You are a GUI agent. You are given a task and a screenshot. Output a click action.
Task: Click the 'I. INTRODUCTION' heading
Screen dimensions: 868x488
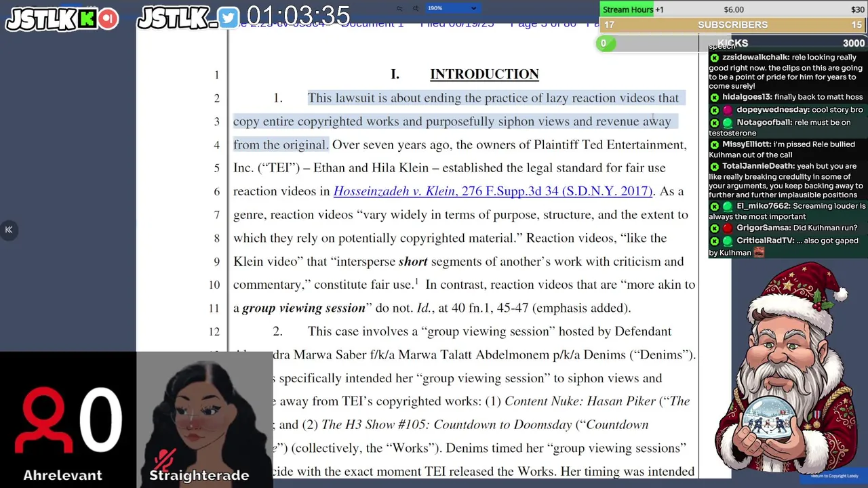465,74
